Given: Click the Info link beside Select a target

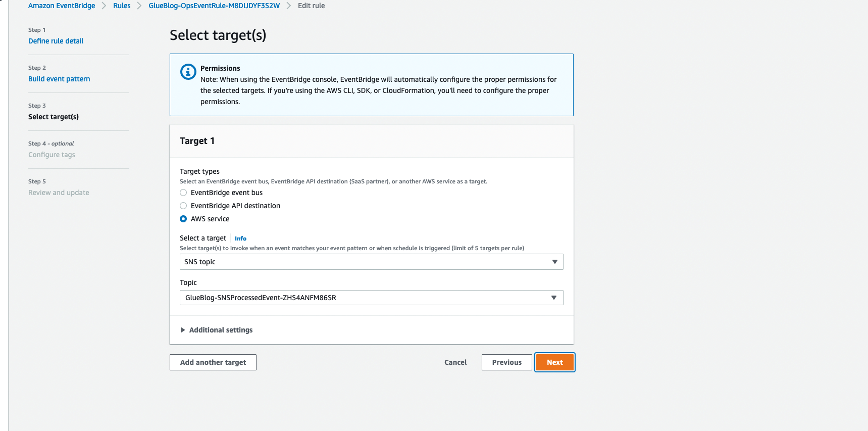Looking at the screenshot, I should [x=240, y=238].
